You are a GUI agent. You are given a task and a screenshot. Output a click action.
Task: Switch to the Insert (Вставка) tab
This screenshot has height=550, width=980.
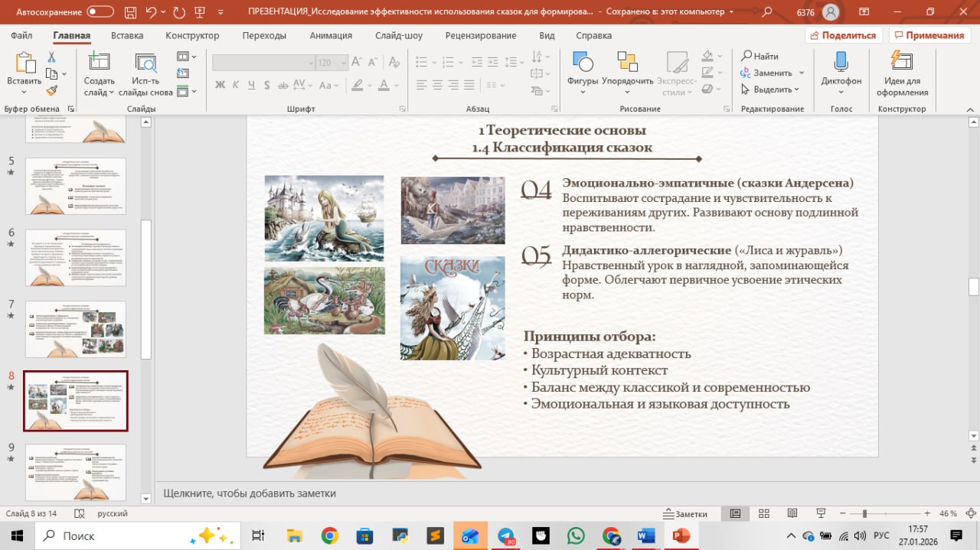[127, 36]
